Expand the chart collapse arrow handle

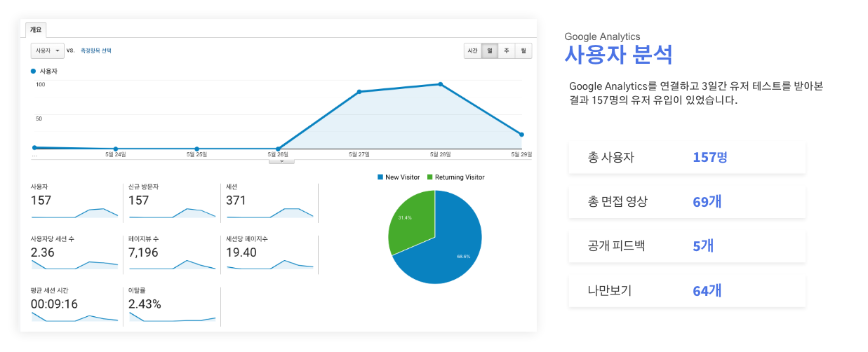pos(281,161)
